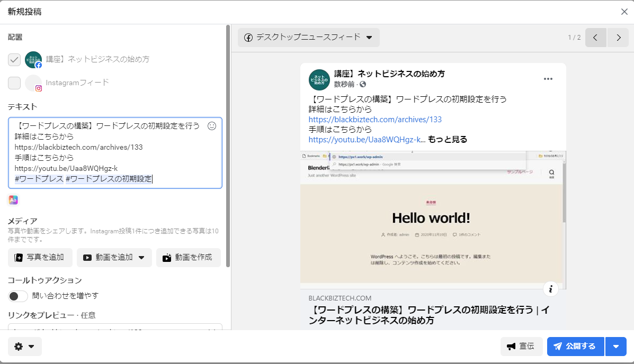Expand the 動画を追加 dropdown
Screen dimensions: 634x364
[141, 258]
